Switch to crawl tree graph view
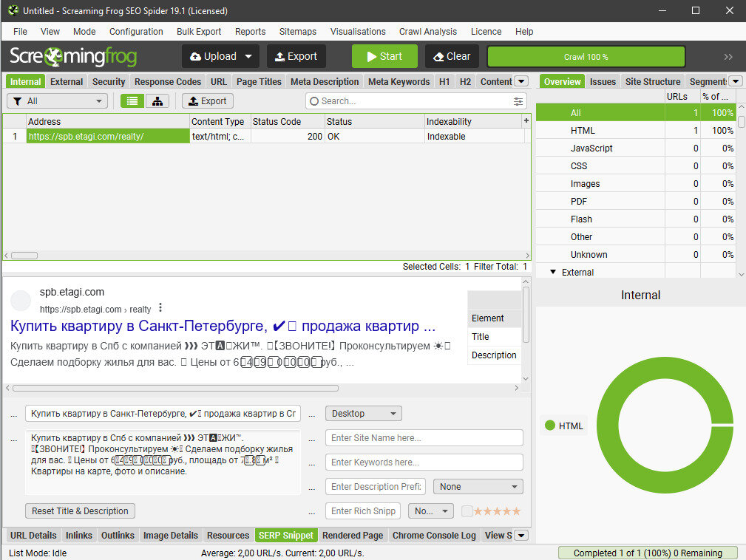This screenshot has height=560, width=746. point(157,100)
